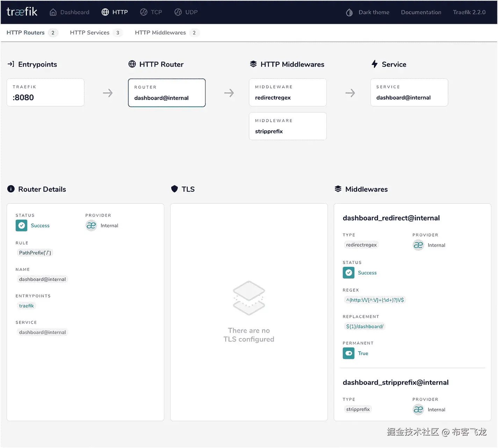
Task: Click the Service lightning bolt icon
Action: pos(375,64)
